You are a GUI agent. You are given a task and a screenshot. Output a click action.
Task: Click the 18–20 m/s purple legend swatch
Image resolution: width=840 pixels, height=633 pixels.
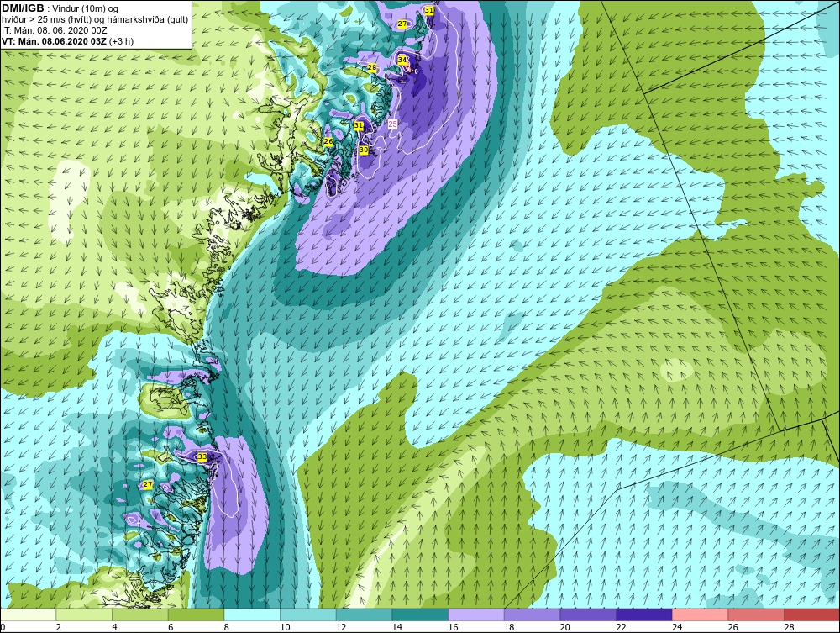click(x=532, y=615)
